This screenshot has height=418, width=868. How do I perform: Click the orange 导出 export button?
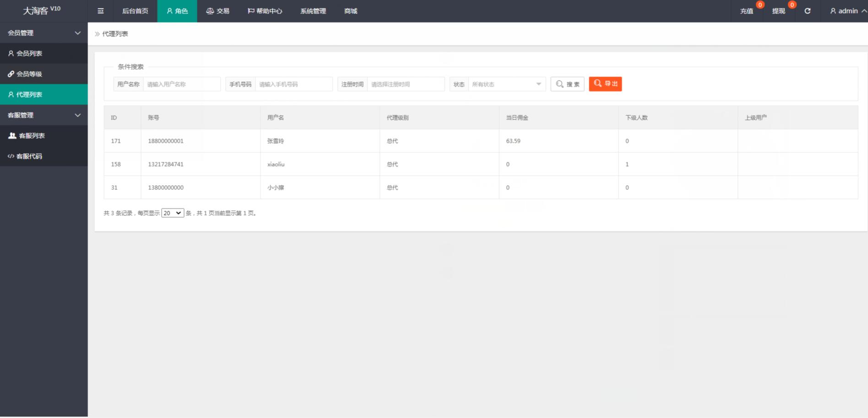click(x=605, y=84)
